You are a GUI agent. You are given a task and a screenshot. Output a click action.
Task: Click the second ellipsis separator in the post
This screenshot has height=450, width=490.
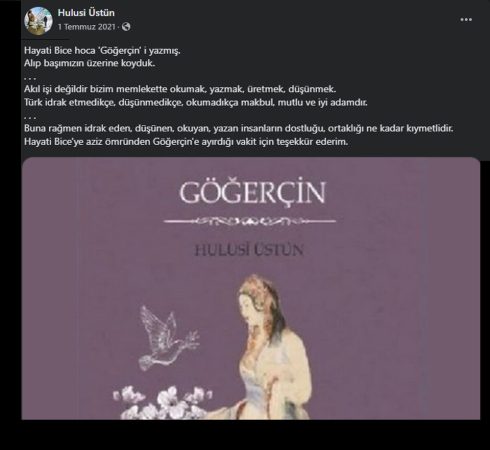pyautogui.click(x=30, y=117)
